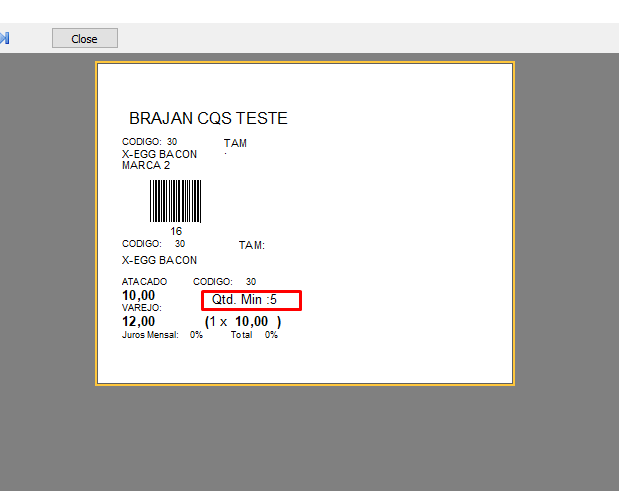Click the barcode image on the label

[x=175, y=201]
